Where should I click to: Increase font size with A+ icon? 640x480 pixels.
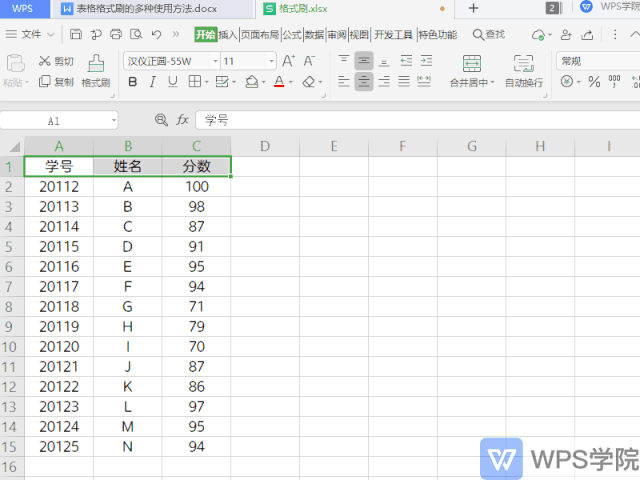click(289, 61)
